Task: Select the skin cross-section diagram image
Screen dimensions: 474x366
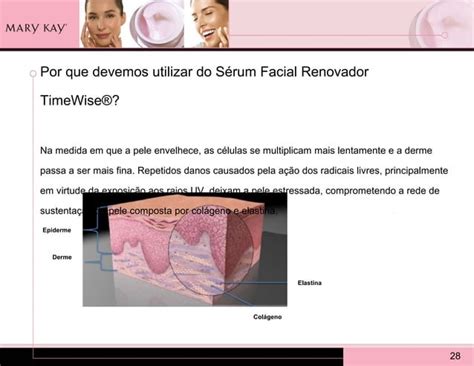Action: (x=185, y=249)
